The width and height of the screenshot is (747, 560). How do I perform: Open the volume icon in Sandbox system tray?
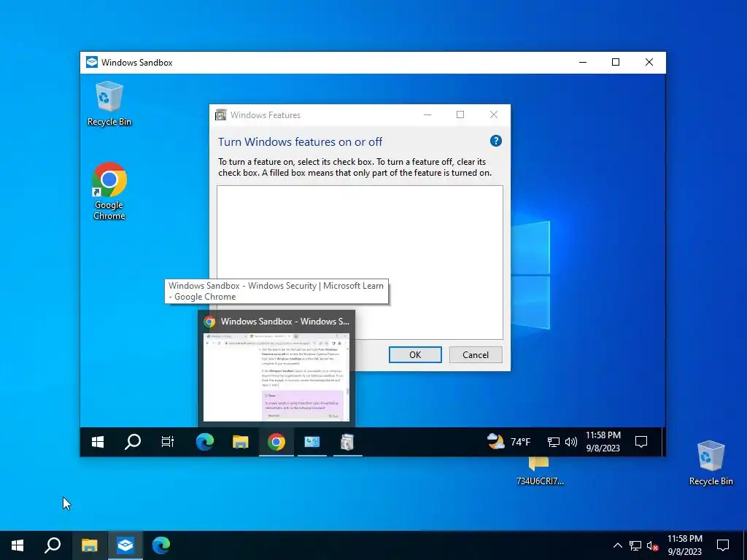570,443
